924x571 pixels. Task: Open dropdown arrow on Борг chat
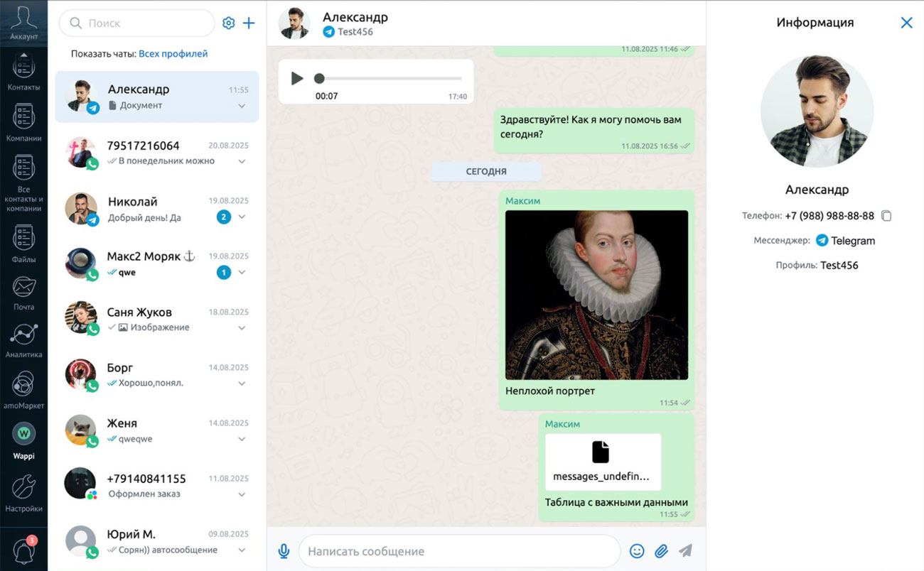(x=242, y=384)
